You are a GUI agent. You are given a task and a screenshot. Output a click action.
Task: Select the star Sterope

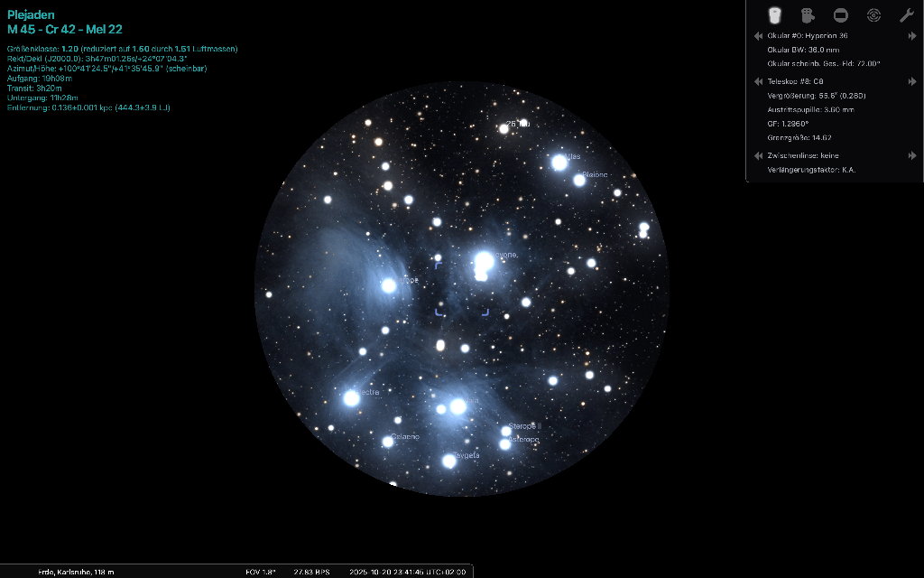506,431
